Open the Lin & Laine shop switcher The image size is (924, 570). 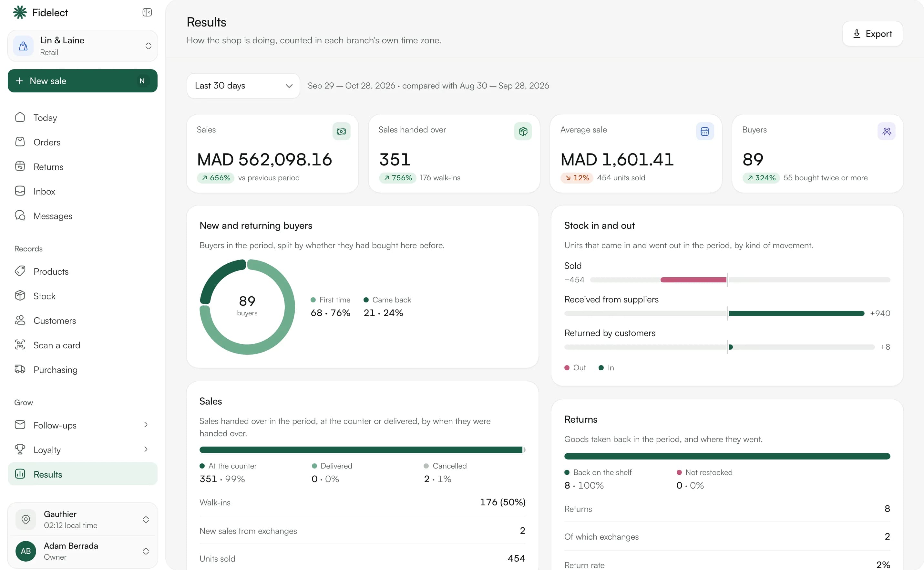pyautogui.click(x=83, y=46)
